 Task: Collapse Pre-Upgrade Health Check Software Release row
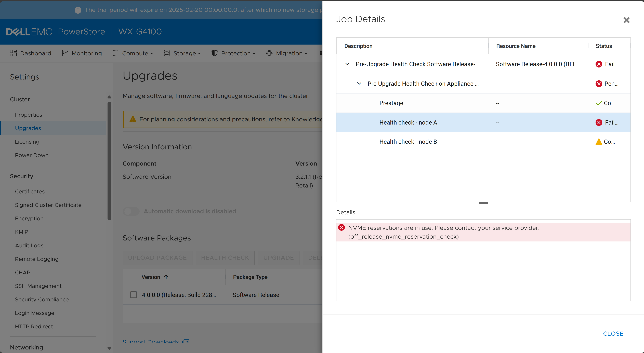[x=347, y=64]
